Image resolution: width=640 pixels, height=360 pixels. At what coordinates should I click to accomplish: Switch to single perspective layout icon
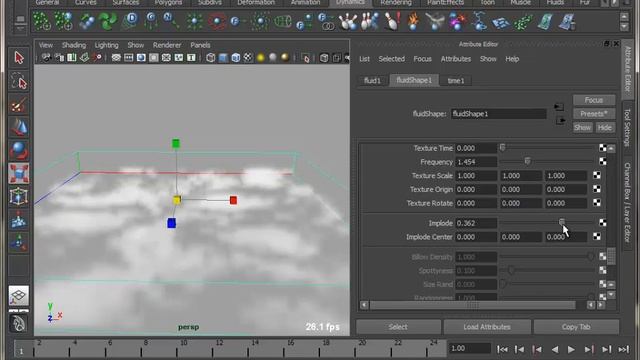(x=19, y=296)
